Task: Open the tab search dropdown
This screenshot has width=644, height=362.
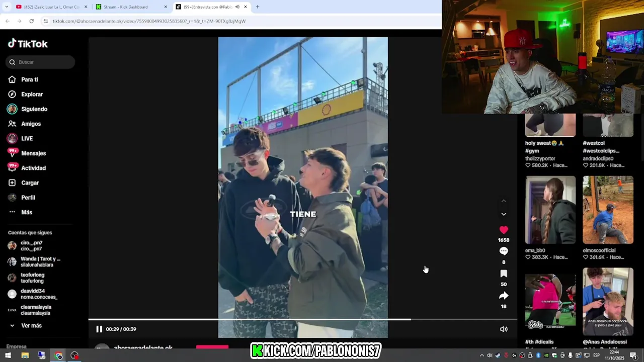Action: coord(7,7)
